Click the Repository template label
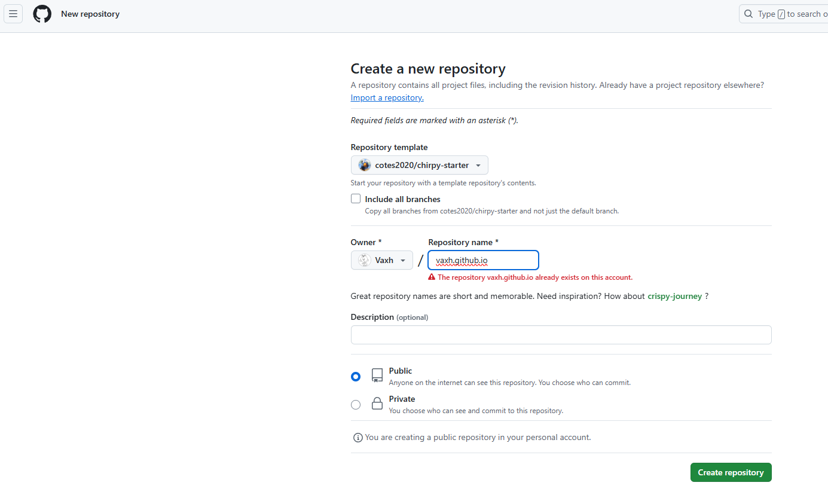Image resolution: width=828 pixels, height=504 pixels. 389,147
